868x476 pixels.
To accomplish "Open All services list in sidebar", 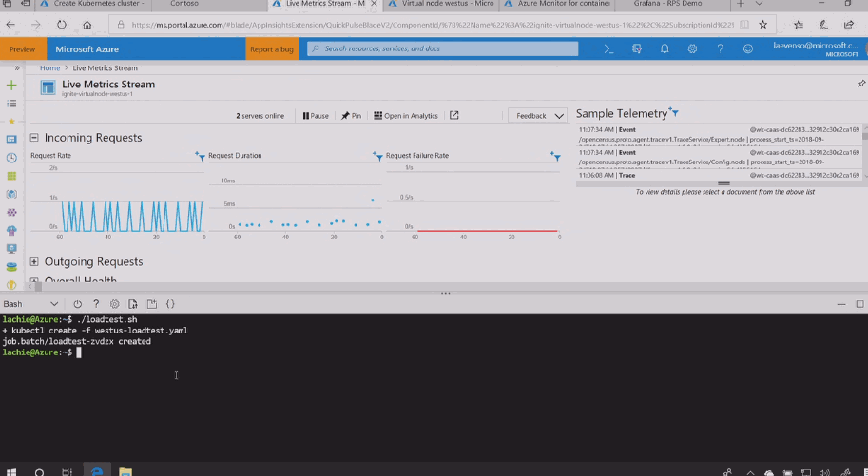I will pos(11,104).
